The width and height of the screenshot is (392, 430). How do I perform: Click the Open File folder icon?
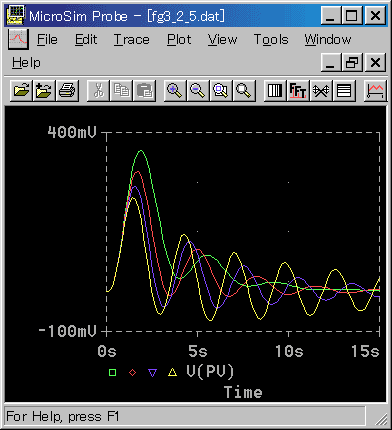pos(21,90)
